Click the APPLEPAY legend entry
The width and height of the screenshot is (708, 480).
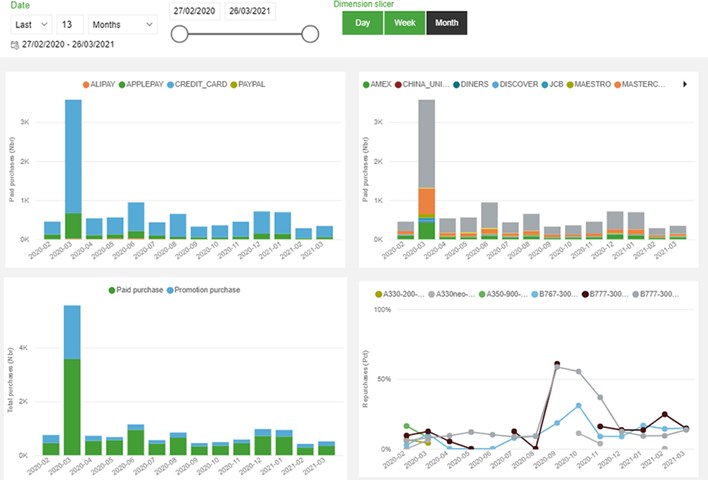coord(141,84)
